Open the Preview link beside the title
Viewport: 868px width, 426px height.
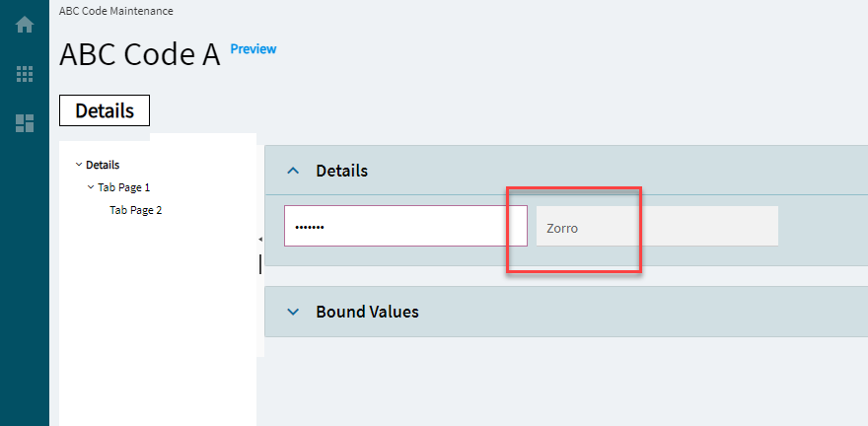[253, 49]
